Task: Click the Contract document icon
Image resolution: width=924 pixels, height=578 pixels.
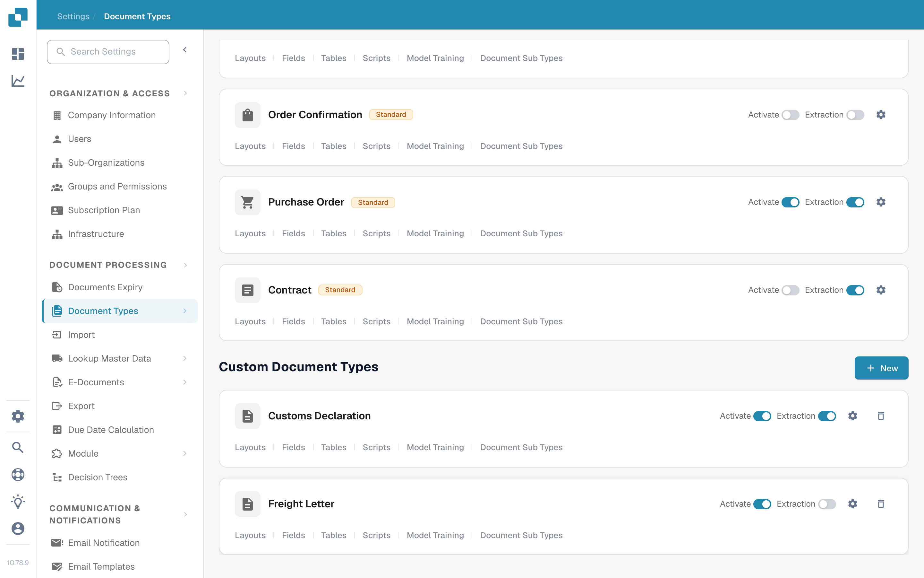Action: tap(247, 290)
